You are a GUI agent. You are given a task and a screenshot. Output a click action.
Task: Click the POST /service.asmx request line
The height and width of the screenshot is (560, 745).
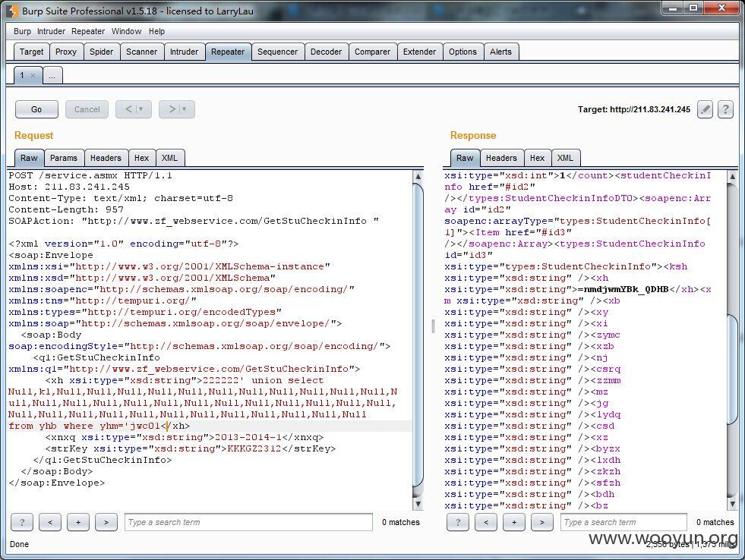[x=90, y=175]
